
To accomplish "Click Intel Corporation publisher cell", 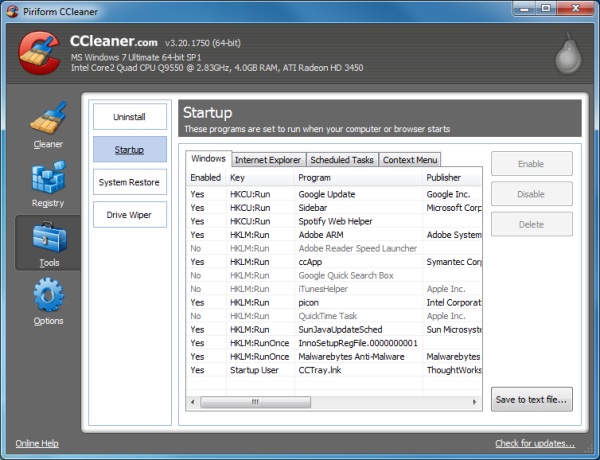I will pos(454,302).
